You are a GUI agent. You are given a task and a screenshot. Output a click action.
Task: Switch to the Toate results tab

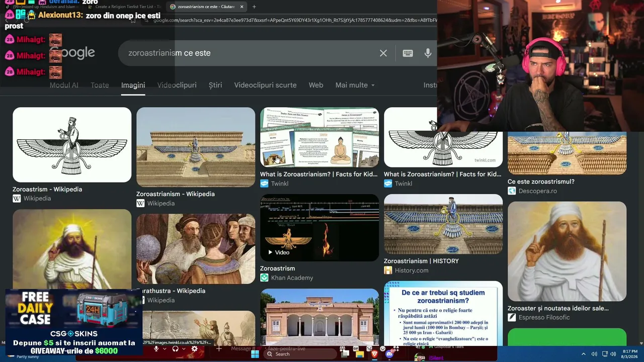[x=100, y=85]
